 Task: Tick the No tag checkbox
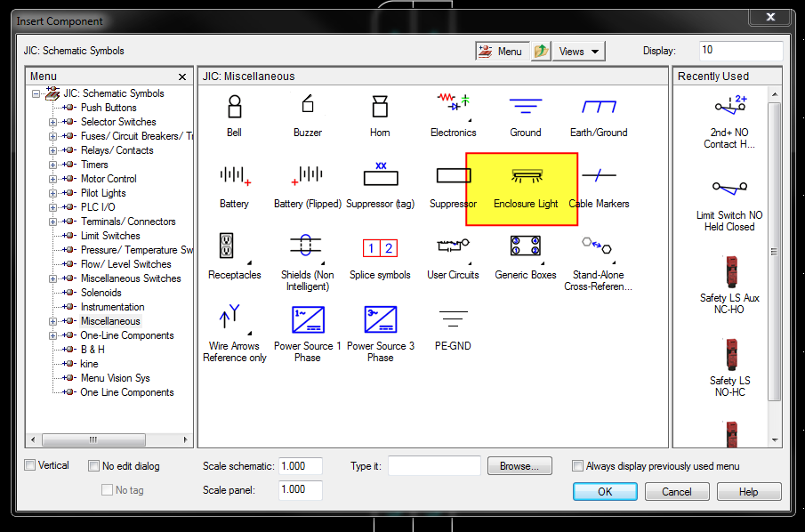[107, 490]
